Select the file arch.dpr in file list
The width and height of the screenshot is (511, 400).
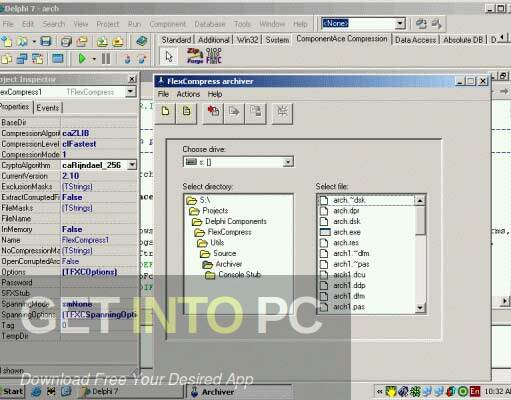346,211
